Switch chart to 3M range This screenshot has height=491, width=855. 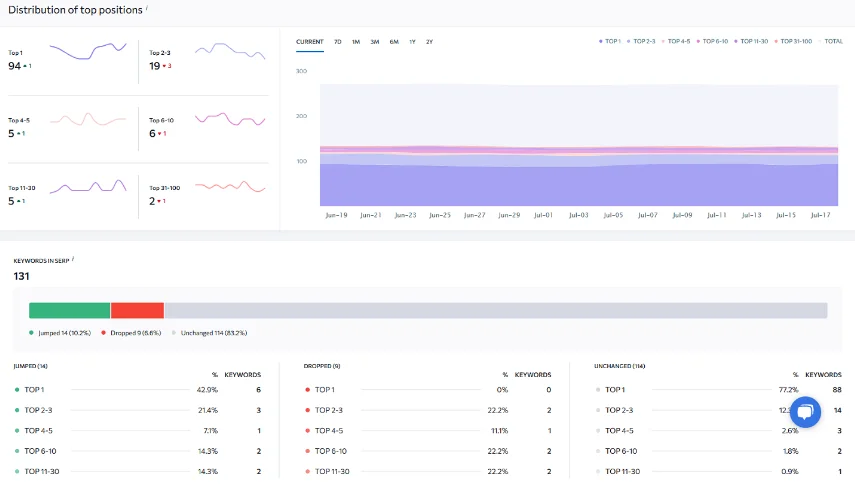tap(375, 41)
